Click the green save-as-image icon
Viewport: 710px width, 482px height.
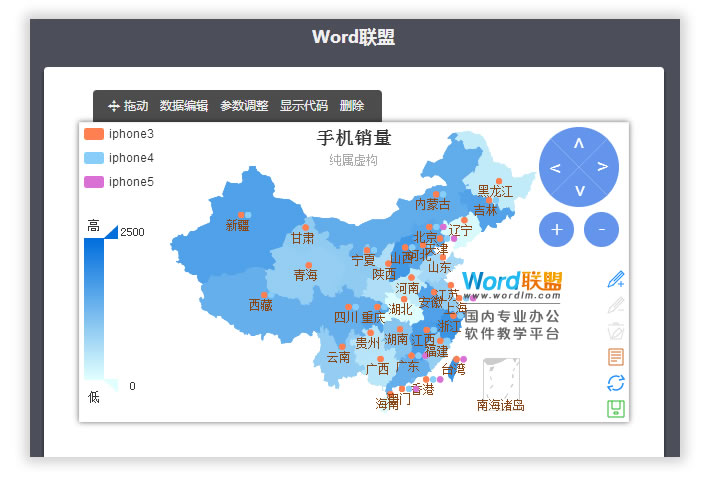pyautogui.click(x=616, y=409)
